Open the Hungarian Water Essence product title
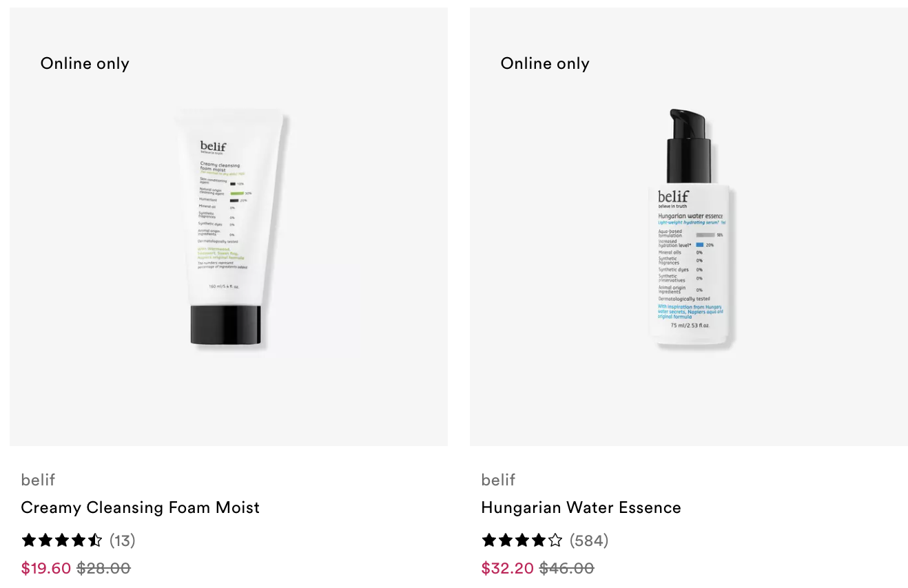Image resolution: width=908 pixels, height=588 pixels. click(581, 507)
